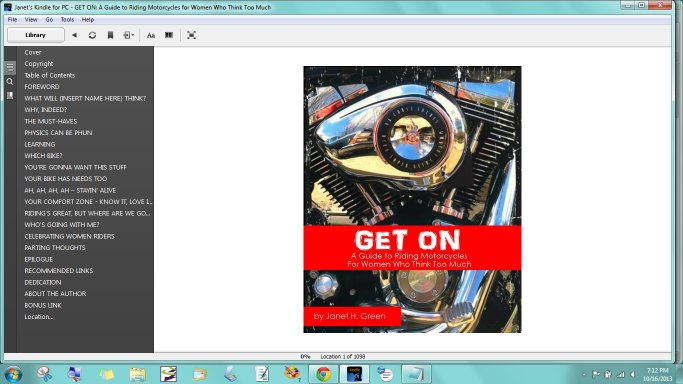The width and height of the screenshot is (683, 384).
Task: Click the Sync refresh icon
Action: click(92, 35)
